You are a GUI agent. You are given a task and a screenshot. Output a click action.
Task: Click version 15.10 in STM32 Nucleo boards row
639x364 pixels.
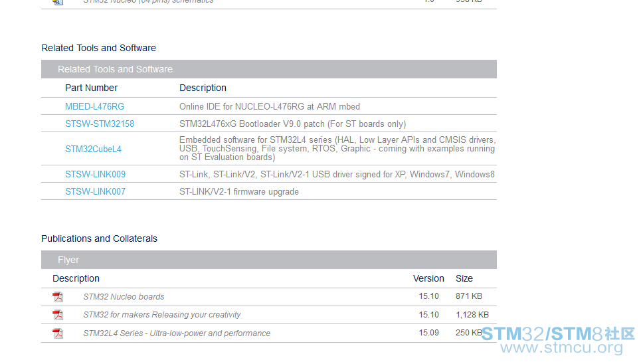coord(428,296)
